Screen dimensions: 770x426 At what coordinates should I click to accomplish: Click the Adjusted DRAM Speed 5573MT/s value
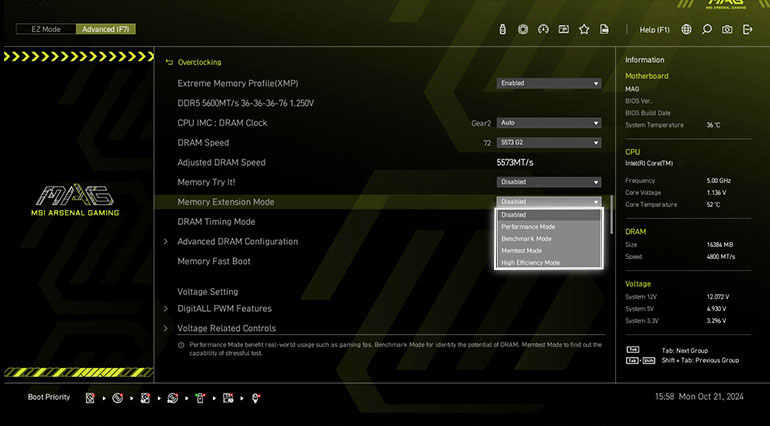tap(515, 163)
